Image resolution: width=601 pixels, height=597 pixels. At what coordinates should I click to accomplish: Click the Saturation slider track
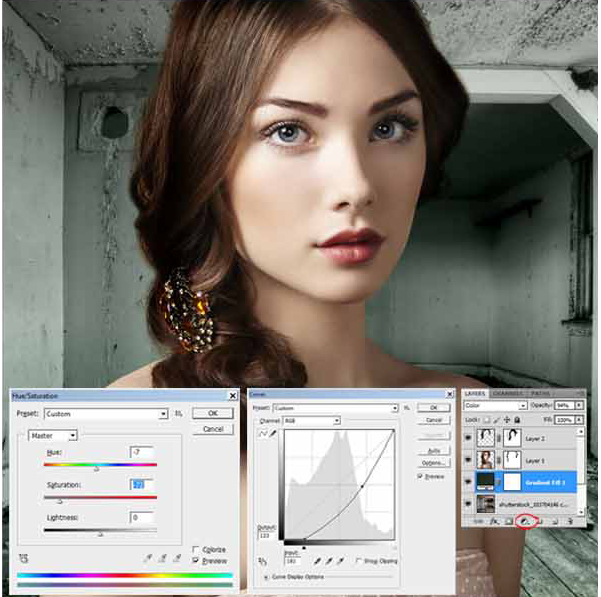(100, 497)
